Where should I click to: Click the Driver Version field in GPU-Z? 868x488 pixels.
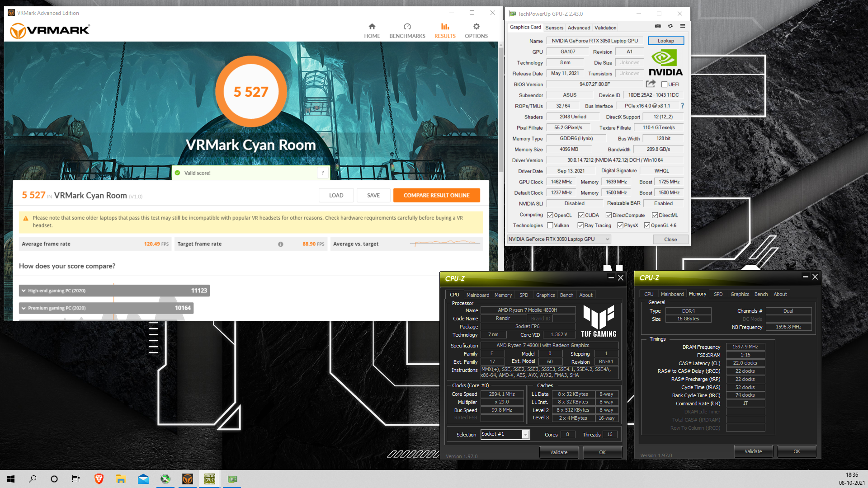click(615, 160)
